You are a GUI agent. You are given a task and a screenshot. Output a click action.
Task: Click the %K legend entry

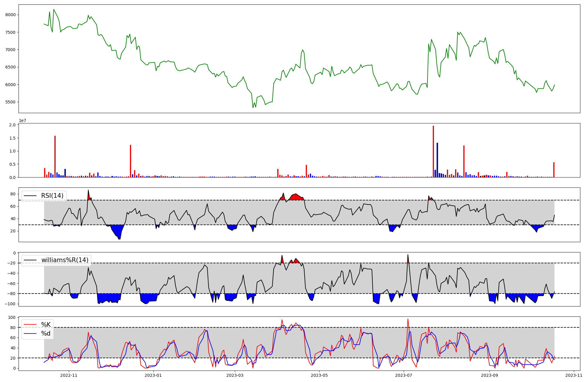point(46,325)
